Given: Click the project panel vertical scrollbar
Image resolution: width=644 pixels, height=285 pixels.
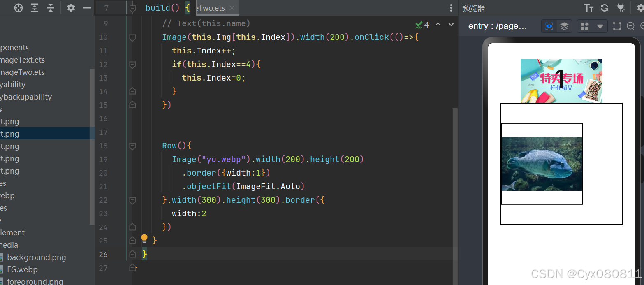Looking at the screenshot, I should pos(92,147).
